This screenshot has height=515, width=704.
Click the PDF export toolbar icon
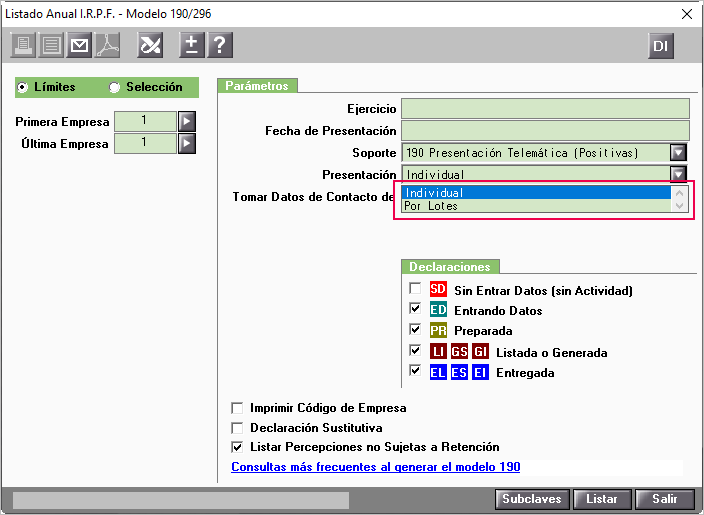(x=107, y=45)
